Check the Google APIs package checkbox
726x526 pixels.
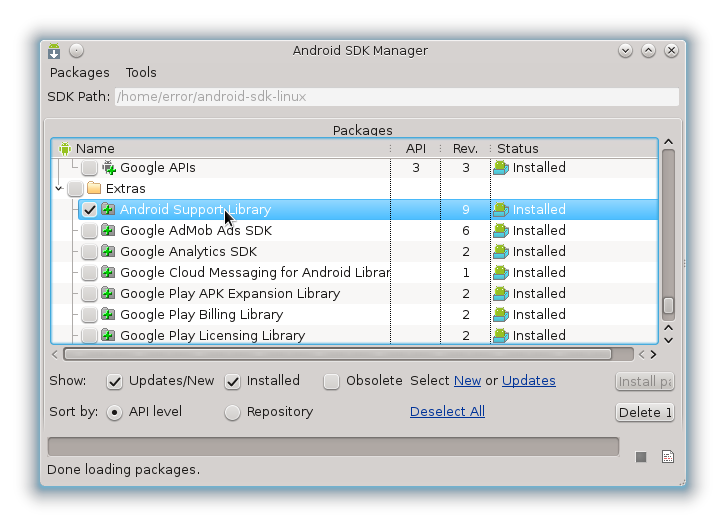(89, 168)
